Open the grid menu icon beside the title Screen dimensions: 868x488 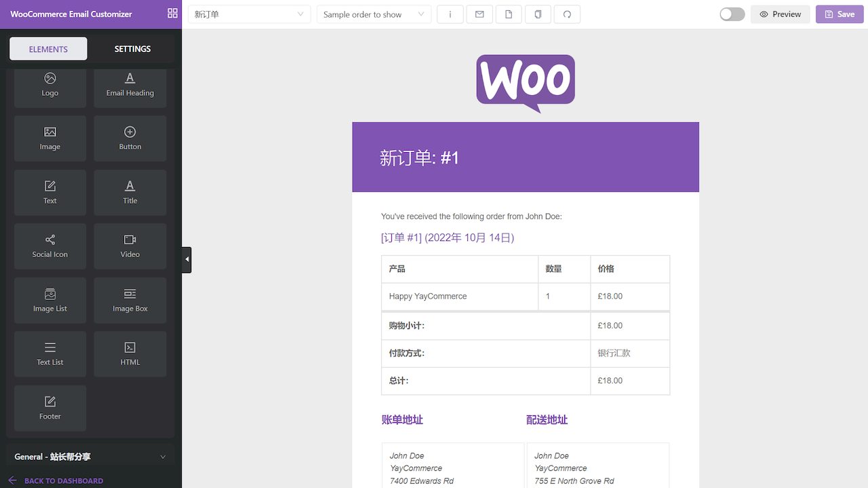click(172, 14)
